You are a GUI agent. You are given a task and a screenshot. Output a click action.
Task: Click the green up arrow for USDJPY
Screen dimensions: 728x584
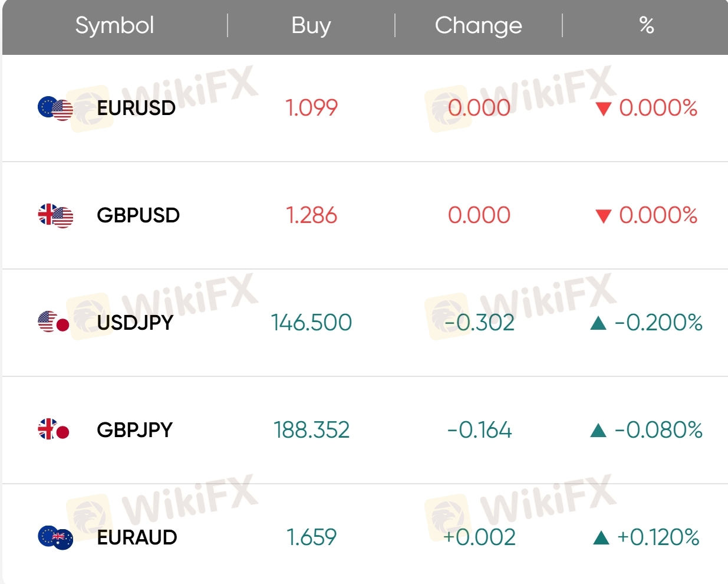tap(598, 323)
